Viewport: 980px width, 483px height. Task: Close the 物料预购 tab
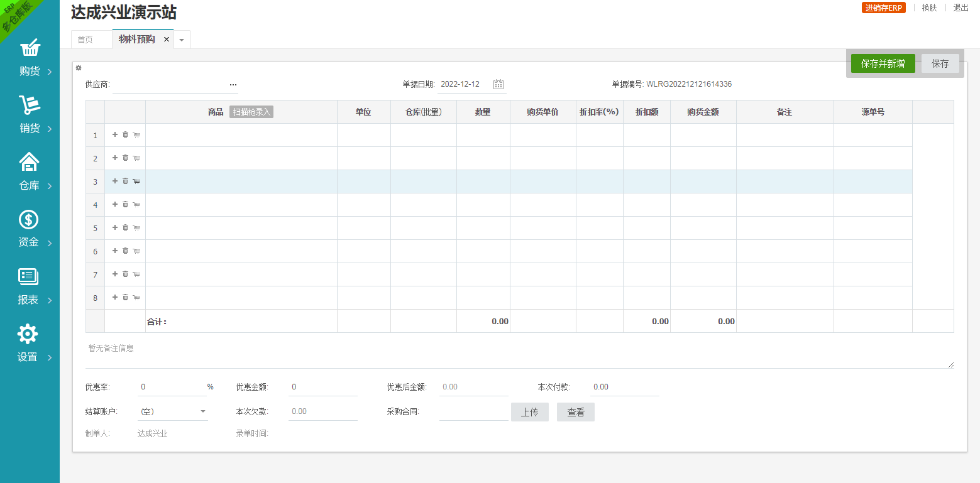click(167, 39)
